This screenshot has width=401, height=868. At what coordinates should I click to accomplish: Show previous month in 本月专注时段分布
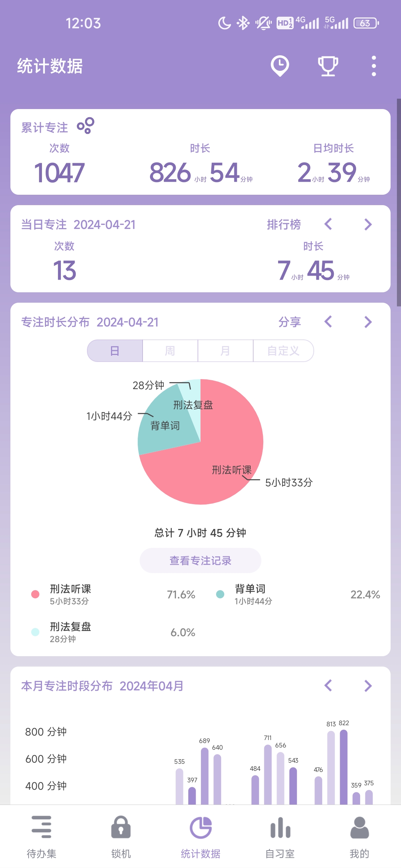pyautogui.click(x=328, y=685)
